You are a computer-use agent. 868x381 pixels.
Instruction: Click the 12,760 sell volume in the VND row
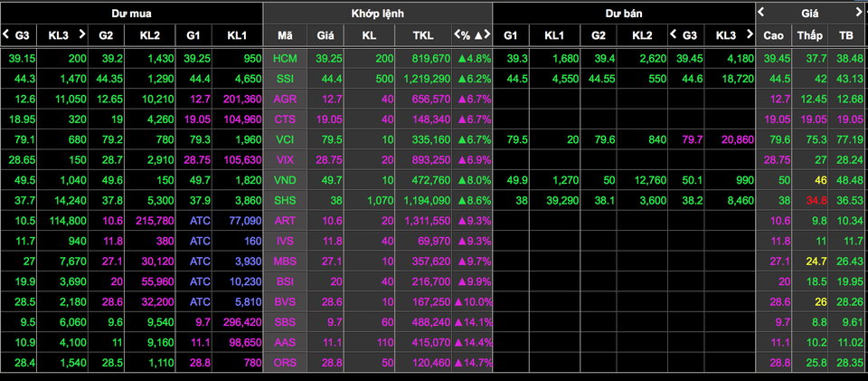tap(650, 180)
